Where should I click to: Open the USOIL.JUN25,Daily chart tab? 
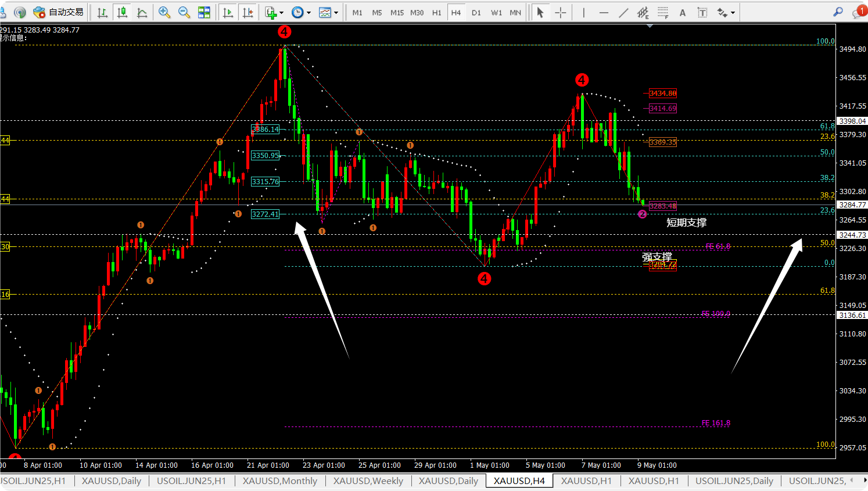(734, 481)
